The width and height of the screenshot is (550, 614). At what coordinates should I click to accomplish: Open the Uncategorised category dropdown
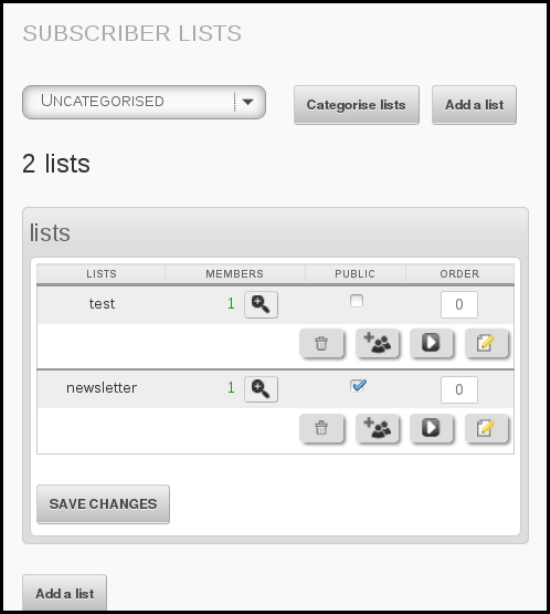pos(144,102)
